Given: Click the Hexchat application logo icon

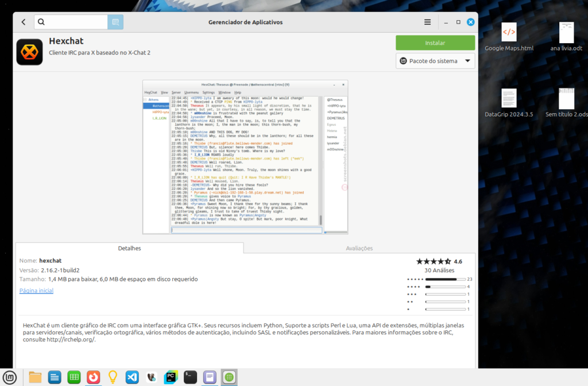Looking at the screenshot, I should tap(29, 52).
